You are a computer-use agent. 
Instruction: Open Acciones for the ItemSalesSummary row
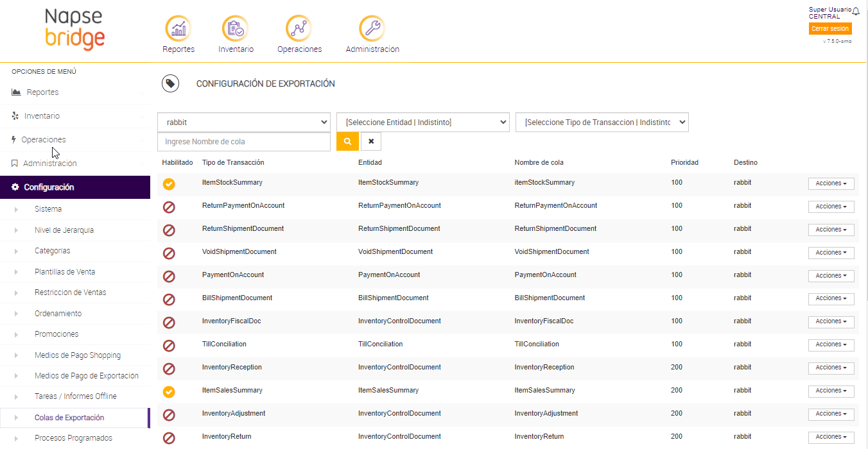(x=831, y=391)
